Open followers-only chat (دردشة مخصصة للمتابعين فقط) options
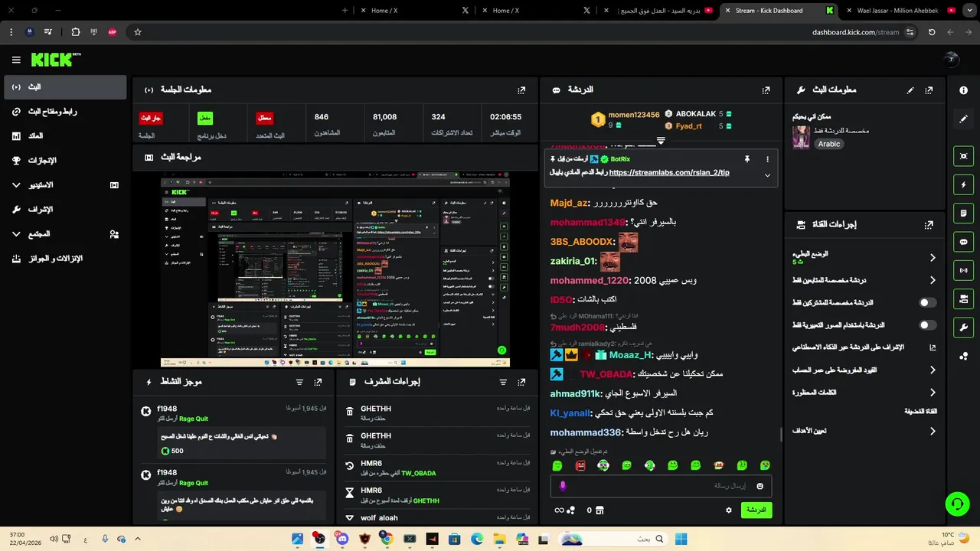980x551 pixels. [864, 280]
